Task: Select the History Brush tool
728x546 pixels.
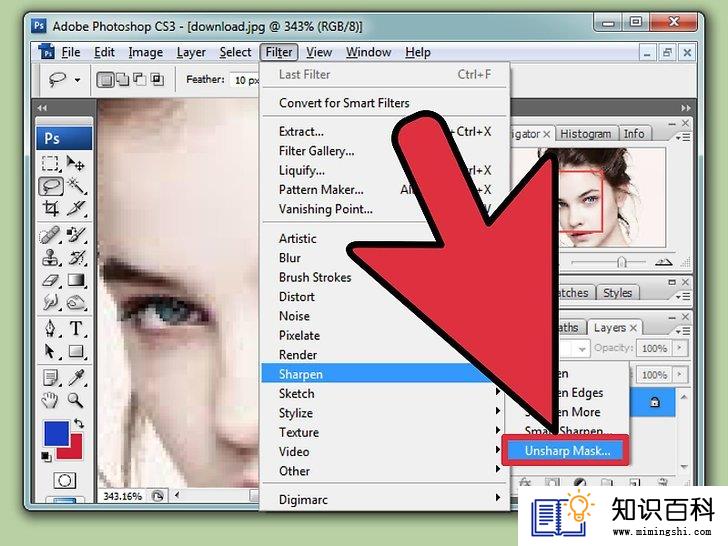Action: [76, 257]
